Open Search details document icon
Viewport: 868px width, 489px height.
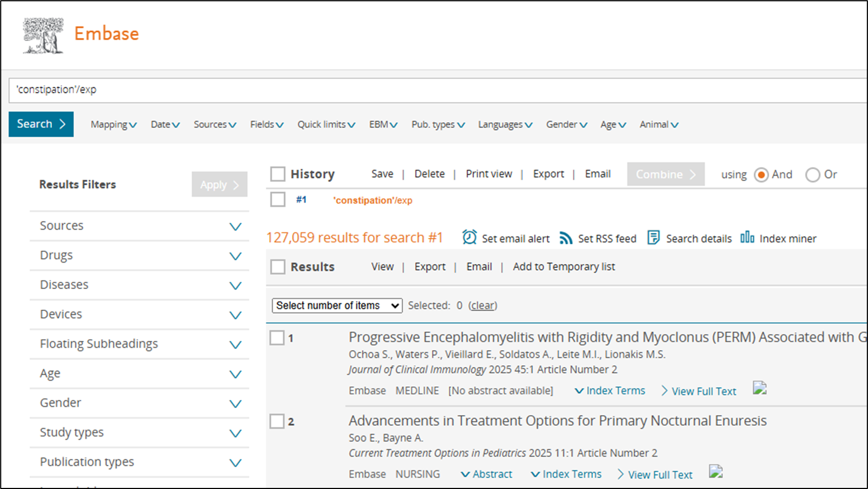coord(653,238)
